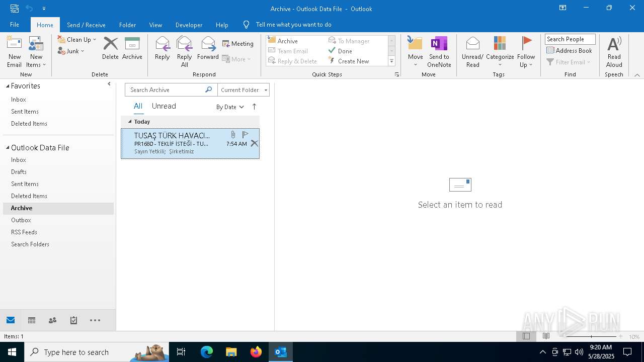644x362 pixels.
Task: Open Quick Steps dialog launcher
Action: (397, 74)
